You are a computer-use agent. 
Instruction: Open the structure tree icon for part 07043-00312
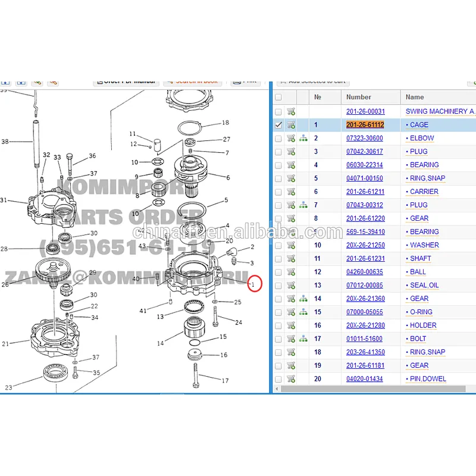point(303,205)
